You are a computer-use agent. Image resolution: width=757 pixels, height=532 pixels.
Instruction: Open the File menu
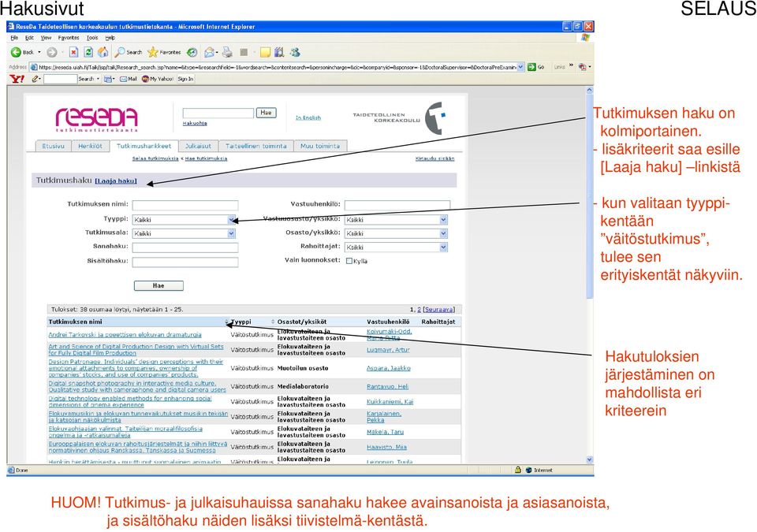pyautogui.click(x=14, y=38)
